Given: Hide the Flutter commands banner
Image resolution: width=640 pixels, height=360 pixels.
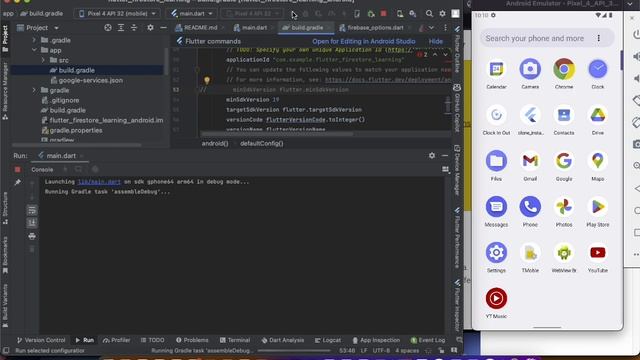Looking at the screenshot, I should pyautogui.click(x=436, y=41).
